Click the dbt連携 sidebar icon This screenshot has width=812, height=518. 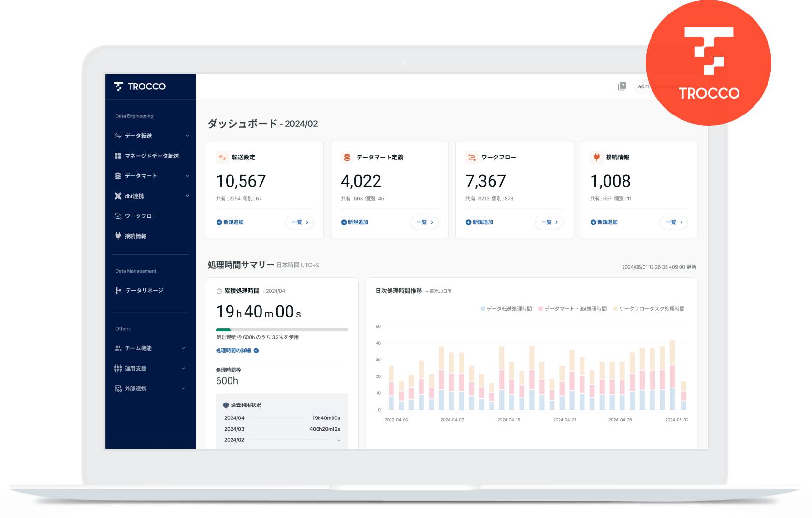pos(118,196)
